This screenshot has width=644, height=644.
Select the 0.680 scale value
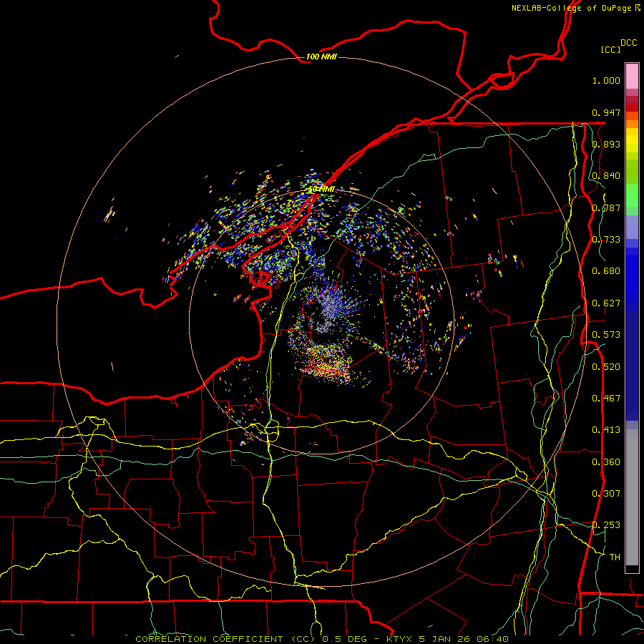pyautogui.click(x=606, y=271)
